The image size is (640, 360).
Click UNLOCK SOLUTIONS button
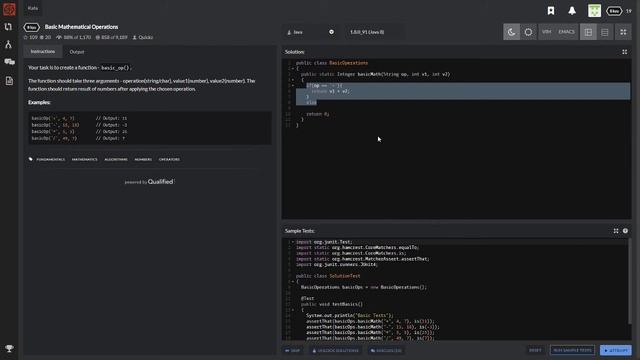click(x=336, y=351)
